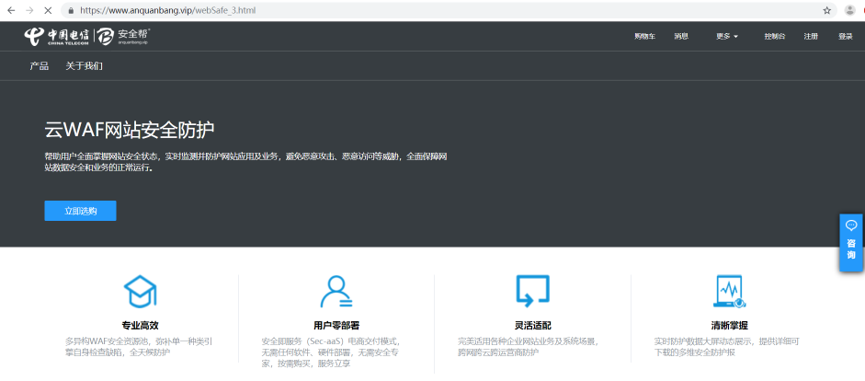The image size is (865, 381).
Task: Click the China Telecom logo
Action: click(x=56, y=36)
